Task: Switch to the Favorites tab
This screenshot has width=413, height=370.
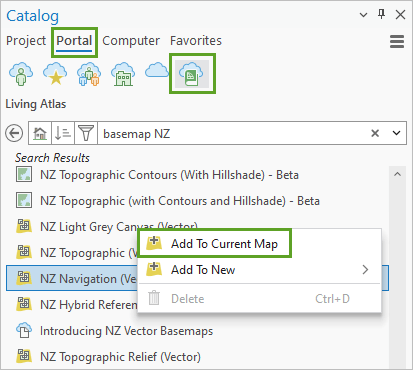Action: [196, 41]
